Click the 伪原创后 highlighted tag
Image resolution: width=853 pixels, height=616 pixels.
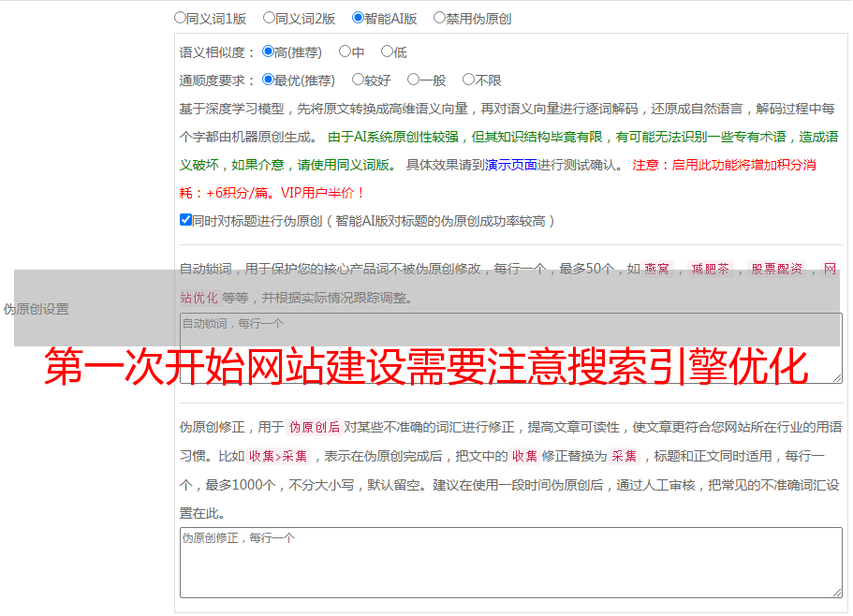click(315, 427)
